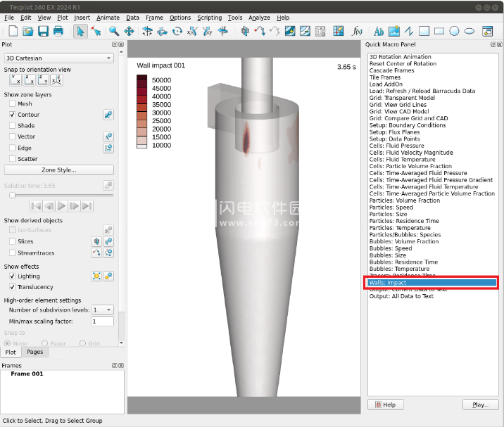Switch to the Pages tab

(35, 352)
